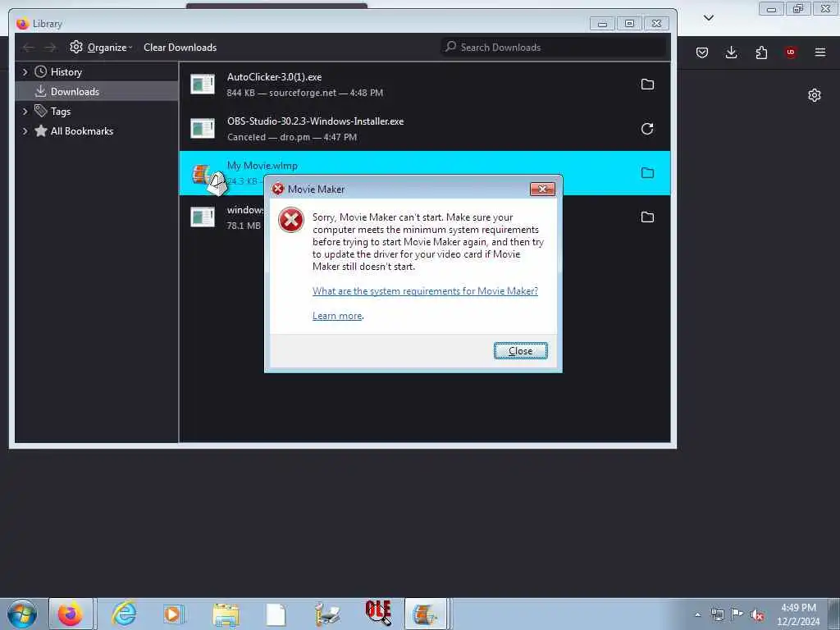Launch Internet Explorer from taskbar
Screen dimensions: 840x630
click(124, 614)
